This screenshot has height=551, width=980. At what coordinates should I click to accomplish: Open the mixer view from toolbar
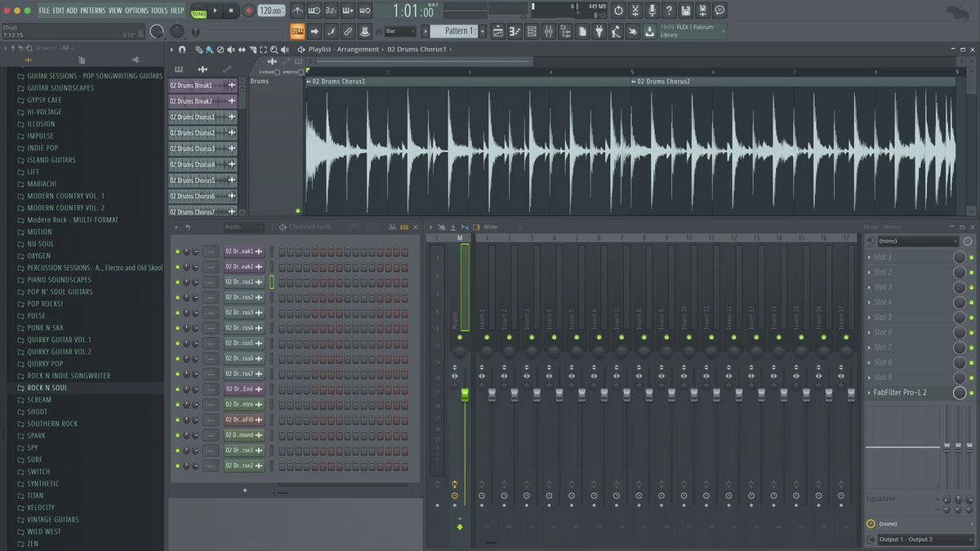tap(548, 31)
